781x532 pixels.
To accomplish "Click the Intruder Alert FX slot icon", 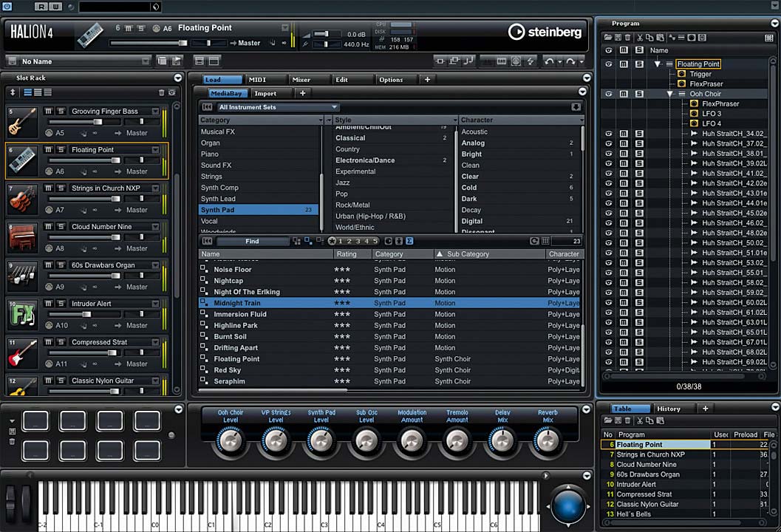I will 22,314.
